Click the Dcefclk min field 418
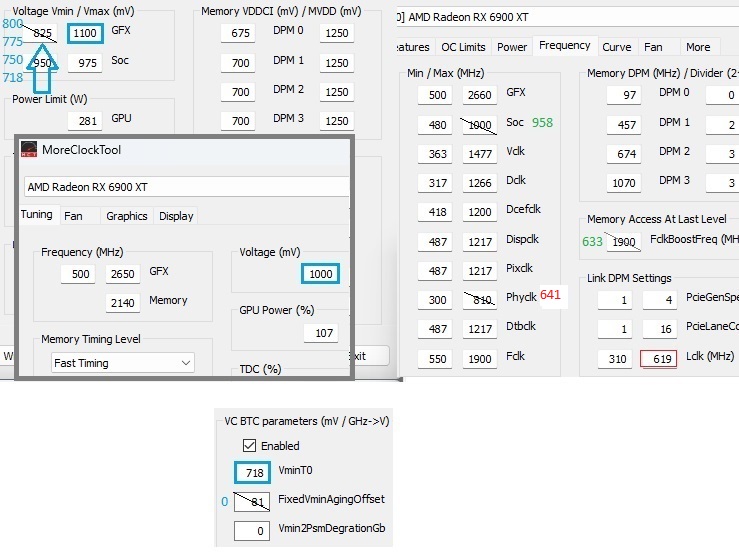 coord(435,212)
